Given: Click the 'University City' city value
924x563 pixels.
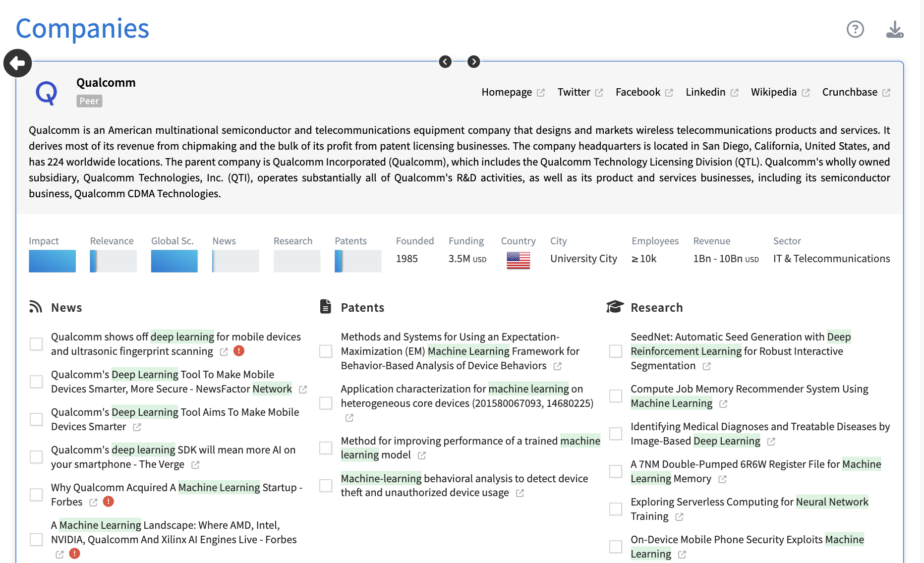Looking at the screenshot, I should [x=583, y=259].
